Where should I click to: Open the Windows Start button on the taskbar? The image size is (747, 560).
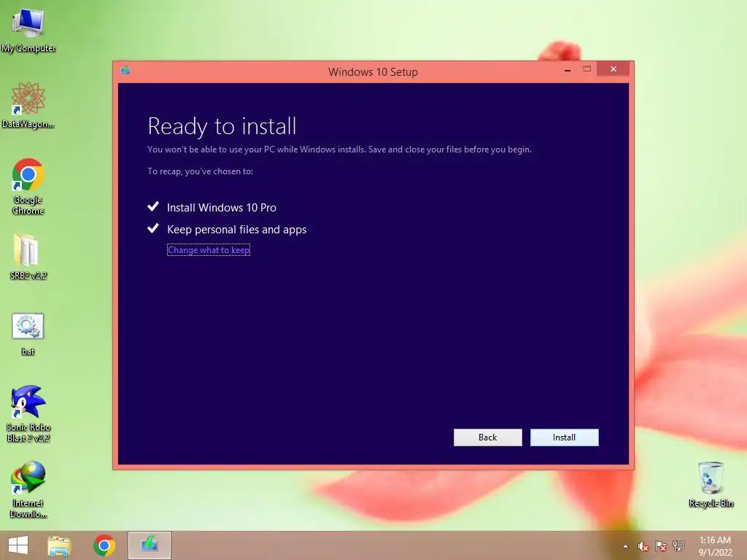pos(18,545)
